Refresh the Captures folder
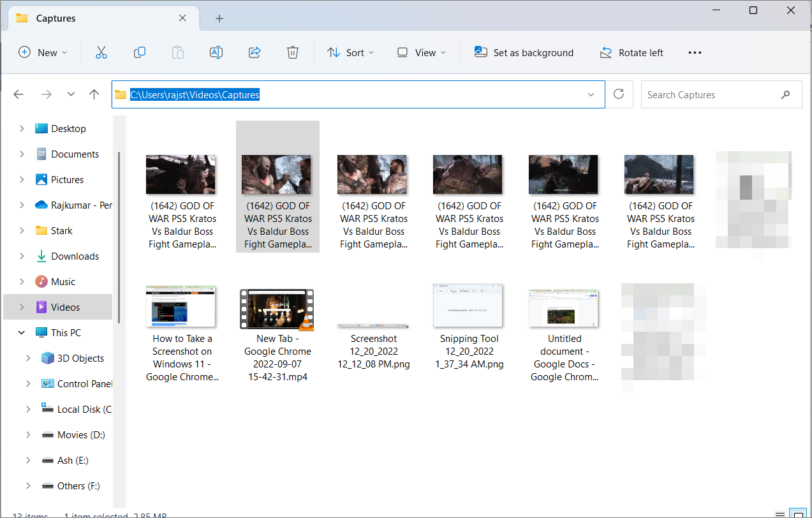Viewport: 812px width, 518px height. pos(618,94)
